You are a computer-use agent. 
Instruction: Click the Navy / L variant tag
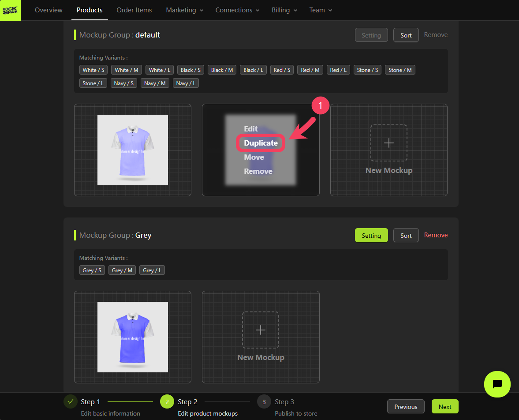coord(186,83)
